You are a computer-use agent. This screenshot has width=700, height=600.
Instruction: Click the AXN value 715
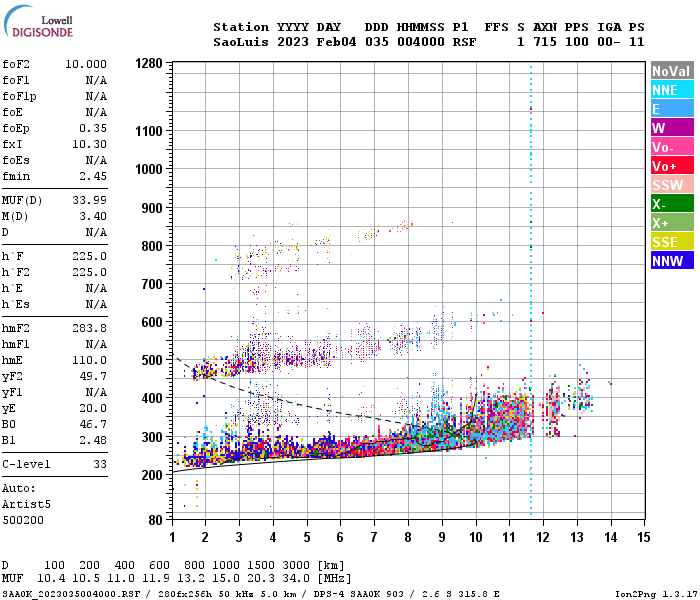545,42
